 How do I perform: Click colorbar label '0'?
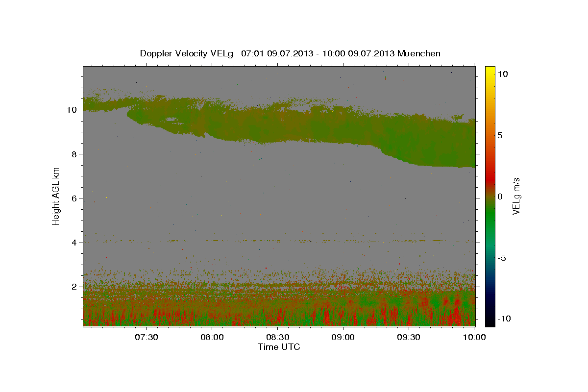coord(500,196)
